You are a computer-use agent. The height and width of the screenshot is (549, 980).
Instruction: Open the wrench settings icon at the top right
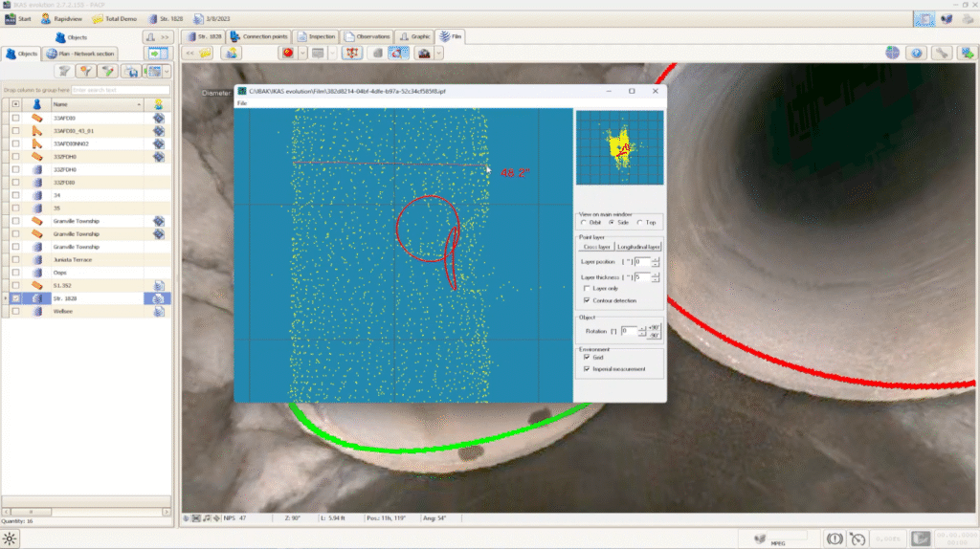[x=942, y=53]
